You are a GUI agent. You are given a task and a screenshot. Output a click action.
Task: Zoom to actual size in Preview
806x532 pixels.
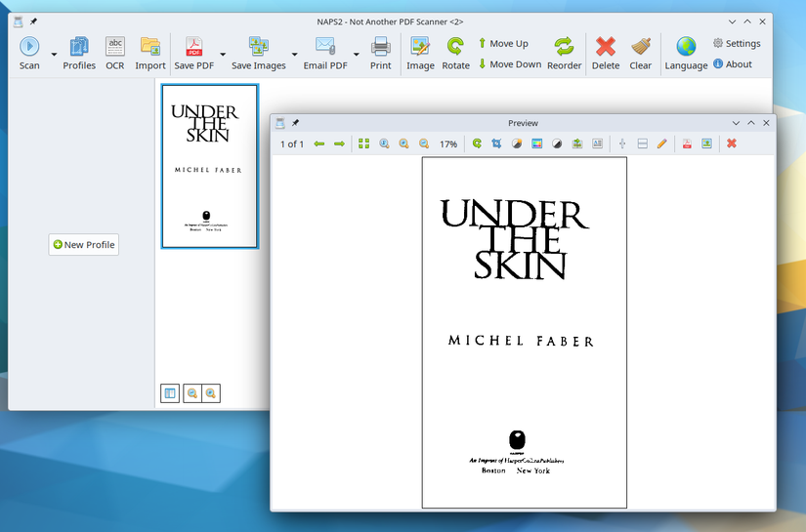(384, 143)
